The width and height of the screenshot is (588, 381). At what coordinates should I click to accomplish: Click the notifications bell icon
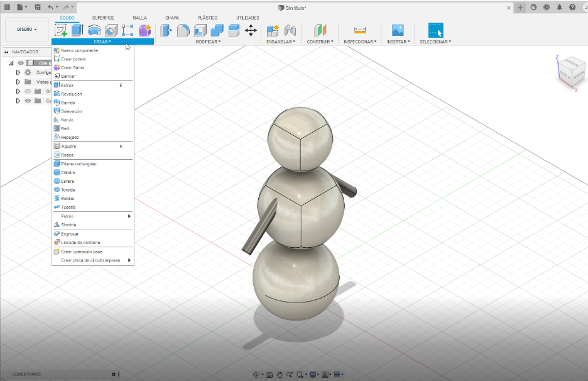click(559, 8)
